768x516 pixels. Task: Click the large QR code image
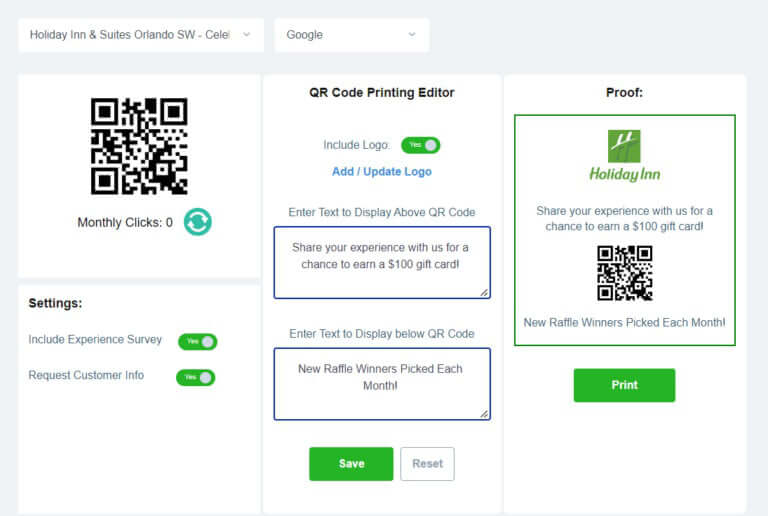coord(139,146)
